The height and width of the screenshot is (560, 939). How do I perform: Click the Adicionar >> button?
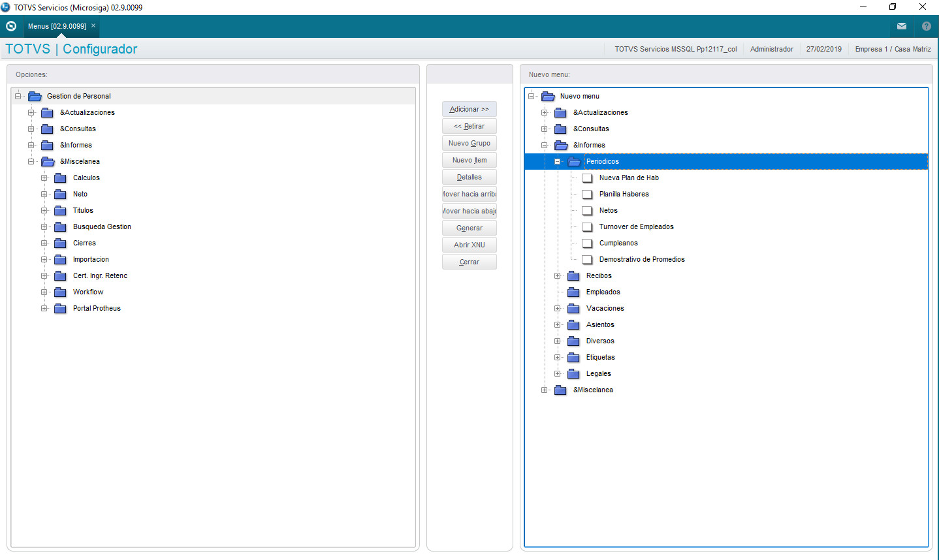(x=469, y=109)
